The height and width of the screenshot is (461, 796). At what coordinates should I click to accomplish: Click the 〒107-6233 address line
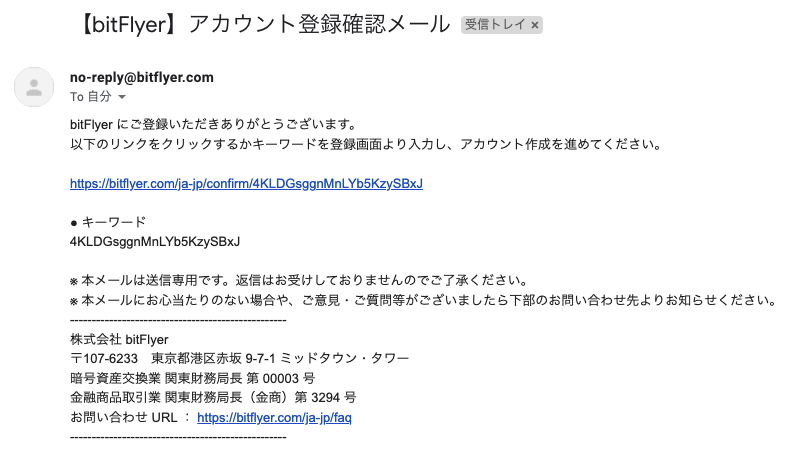[239, 358]
